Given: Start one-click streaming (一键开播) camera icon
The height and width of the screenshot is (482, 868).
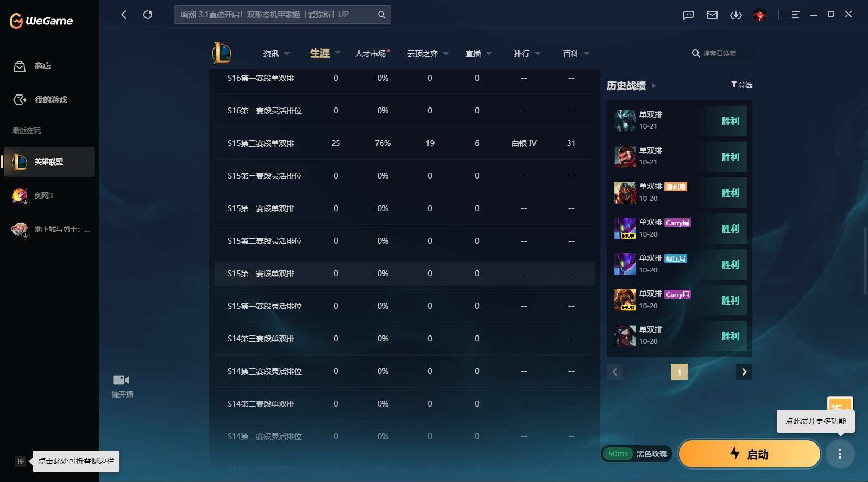Looking at the screenshot, I should coord(121,380).
